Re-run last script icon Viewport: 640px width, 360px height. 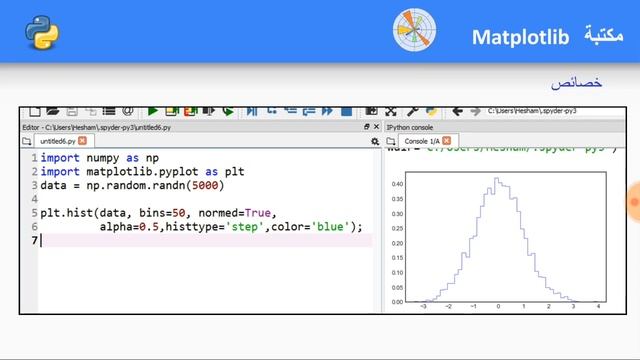click(x=228, y=111)
